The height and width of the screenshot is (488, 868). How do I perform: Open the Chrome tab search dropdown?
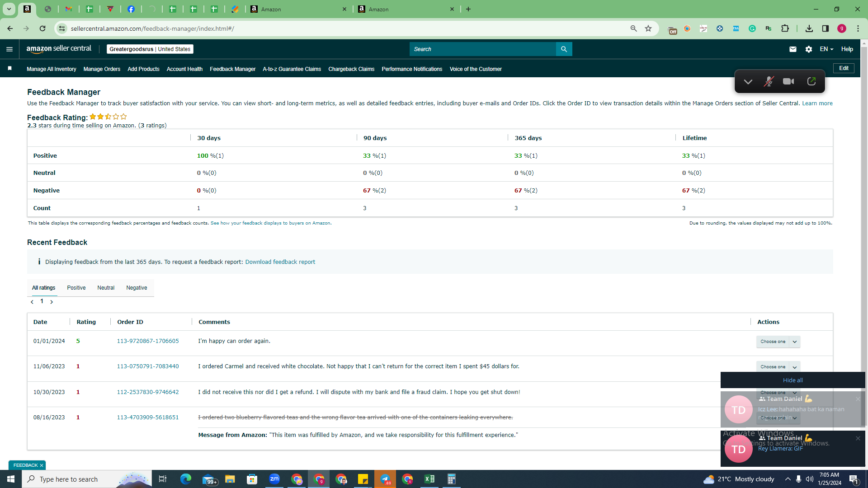(x=9, y=9)
